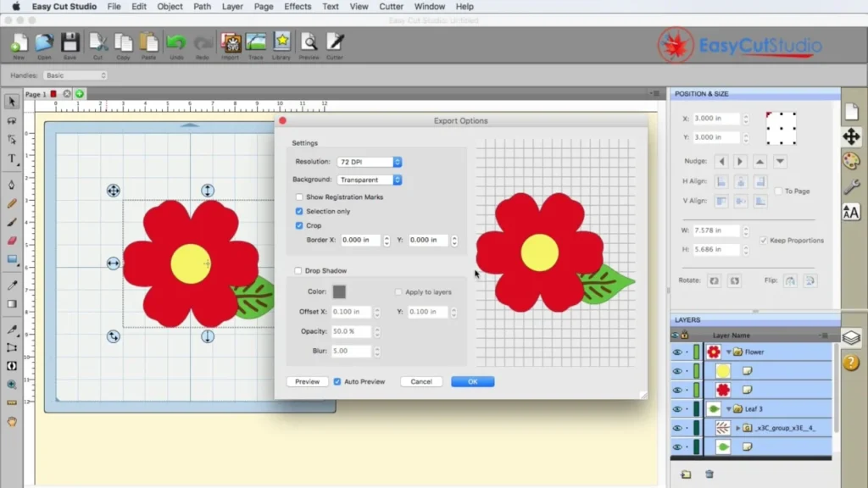This screenshot has width=868, height=488.
Task: Open the Effects menu
Action: 297,7
